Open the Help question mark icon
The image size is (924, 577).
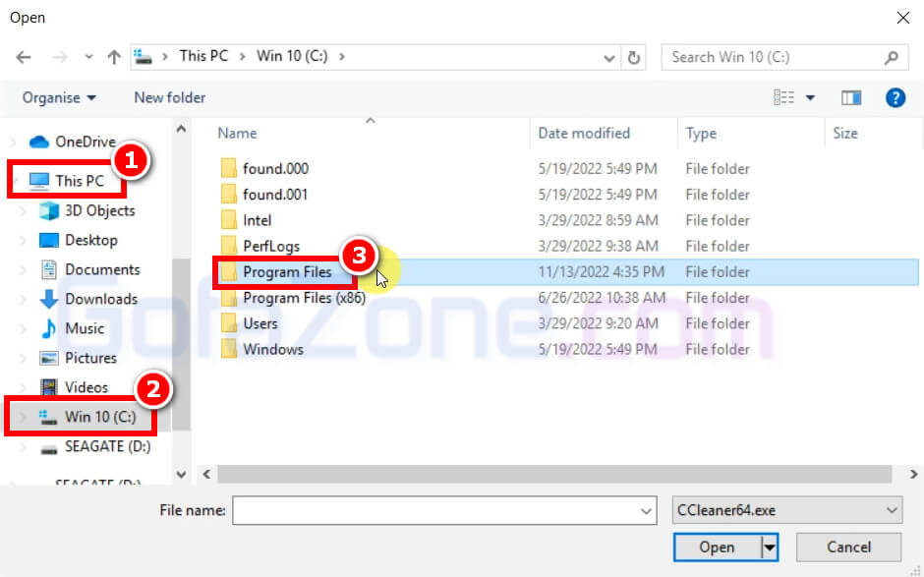(x=895, y=97)
